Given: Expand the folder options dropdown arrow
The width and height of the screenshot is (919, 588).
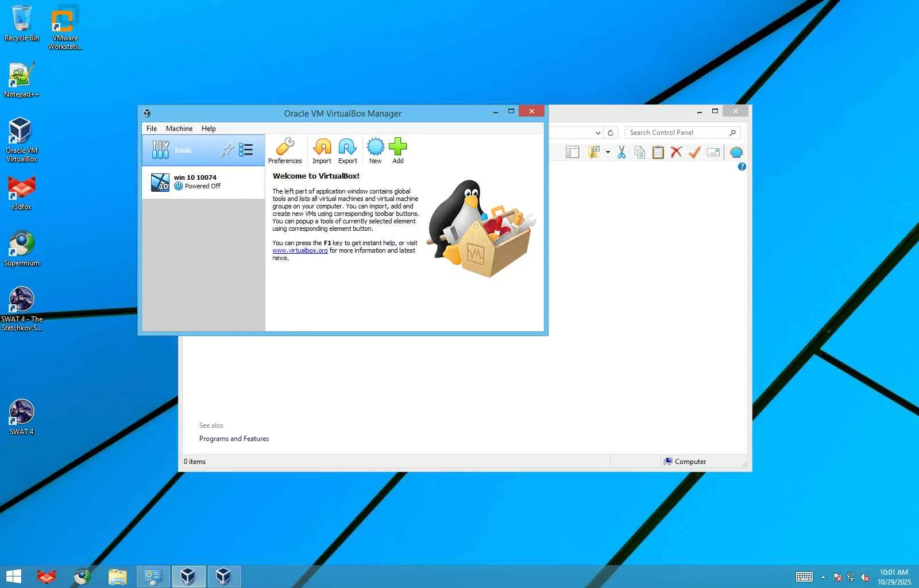Looking at the screenshot, I should point(608,152).
